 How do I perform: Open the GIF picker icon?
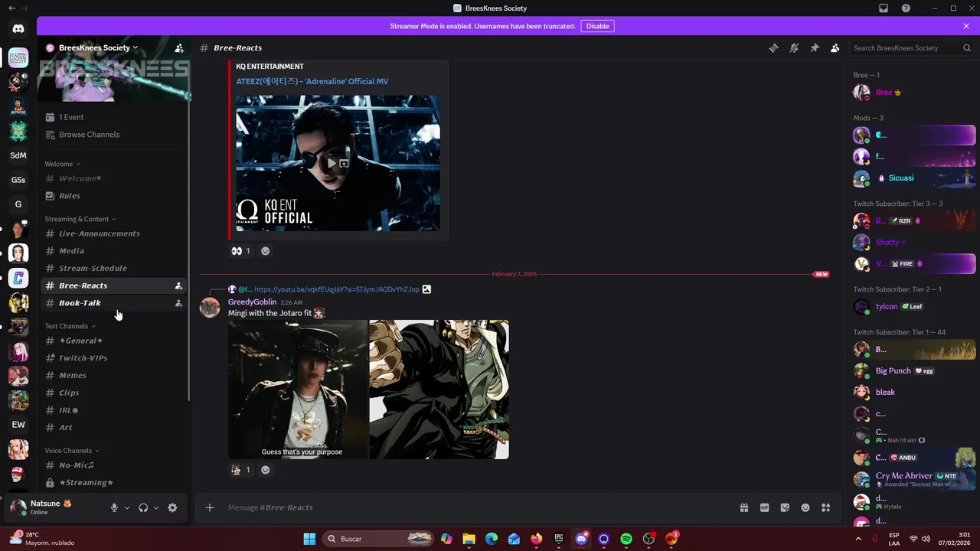(764, 507)
